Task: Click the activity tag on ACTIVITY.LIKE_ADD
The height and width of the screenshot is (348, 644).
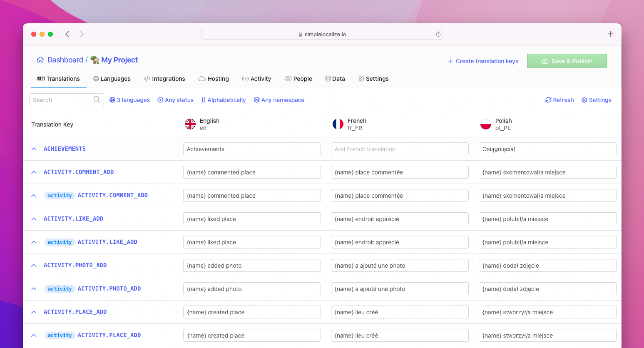Action: 60,242
